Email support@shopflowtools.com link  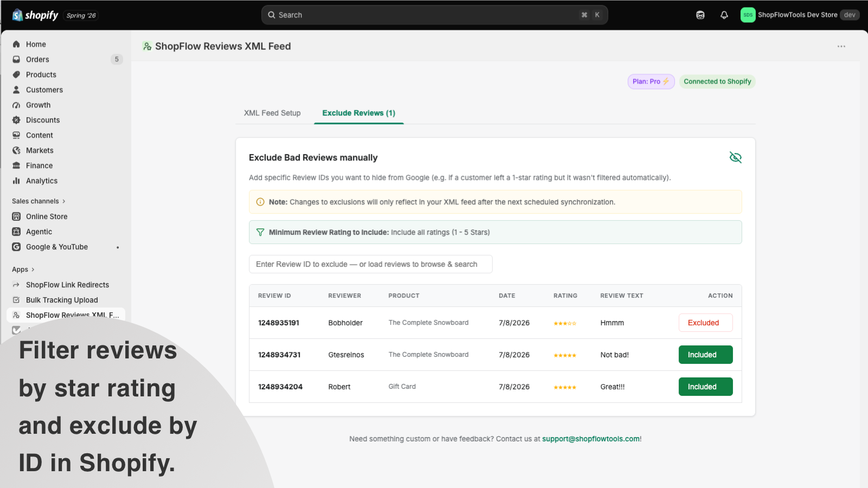pyautogui.click(x=591, y=439)
